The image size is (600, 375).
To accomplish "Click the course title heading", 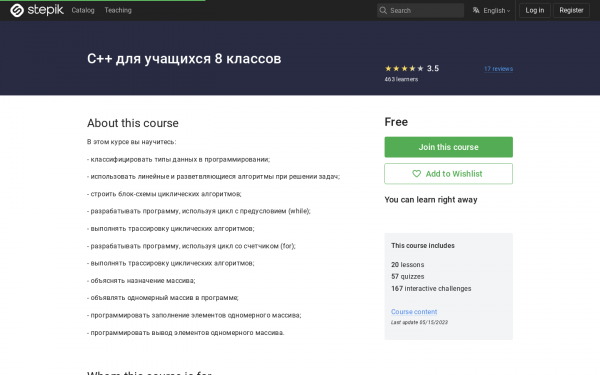I will tap(184, 59).
